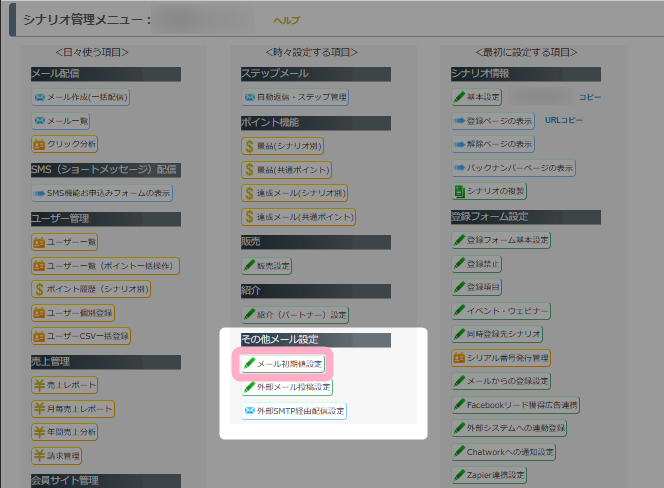Screen dimensions: 664x488
Task: Click the user icon for ユーザー一覧(ポイント一括操作)
Action: 39,266
